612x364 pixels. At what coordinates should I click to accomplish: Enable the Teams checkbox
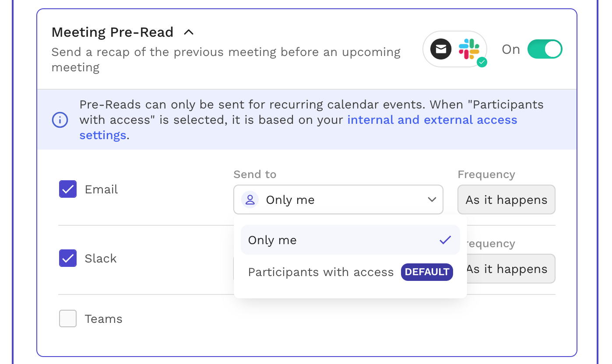pyautogui.click(x=68, y=318)
